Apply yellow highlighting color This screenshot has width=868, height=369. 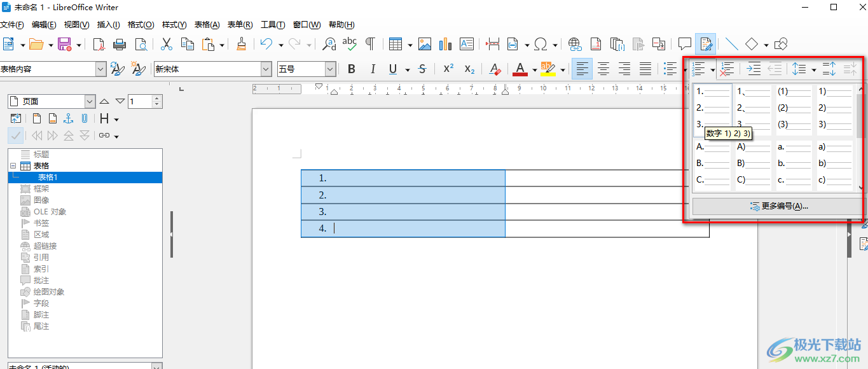coord(548,69)
